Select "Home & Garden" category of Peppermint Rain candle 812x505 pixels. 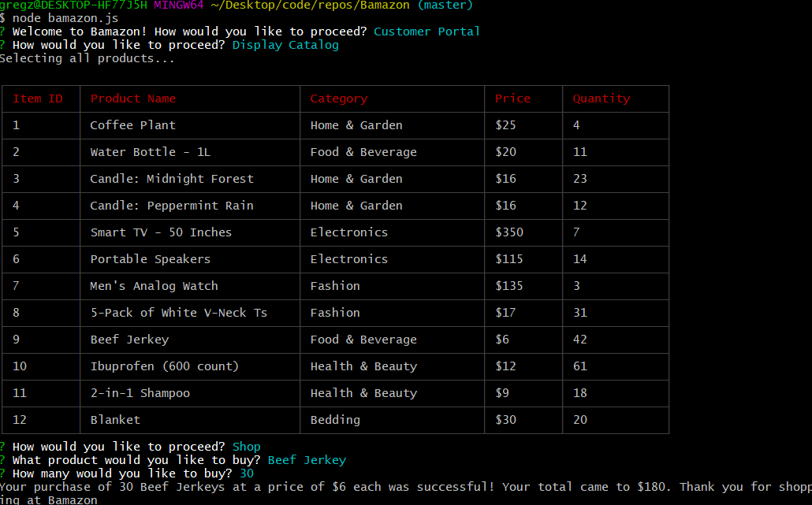tap(356, 206)
